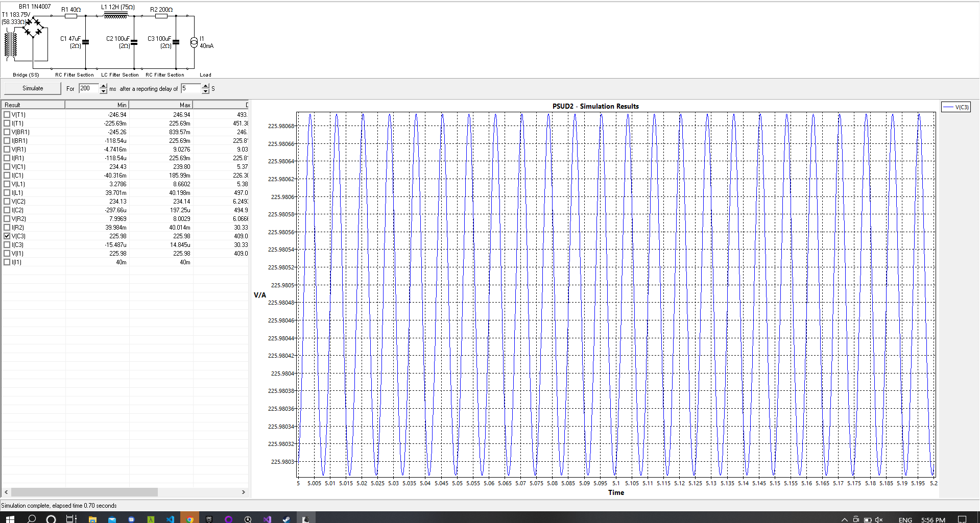Click the ENG language indicator
The height and width of the screenshot is (523, 980).
coord(905,520)
